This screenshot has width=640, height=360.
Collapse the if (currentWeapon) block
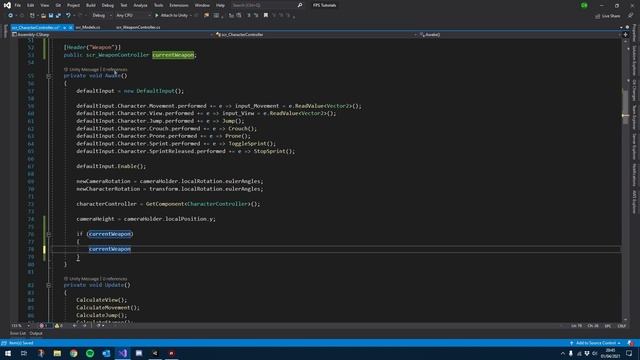point(49,234)
